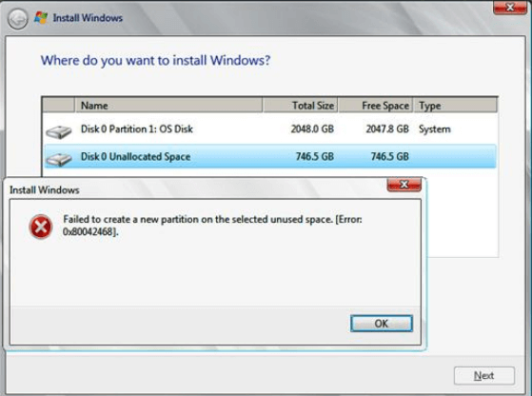Viewport: 532px width, 396px height.
Task: Sort by the Name column header
Action: pos(168,106)
